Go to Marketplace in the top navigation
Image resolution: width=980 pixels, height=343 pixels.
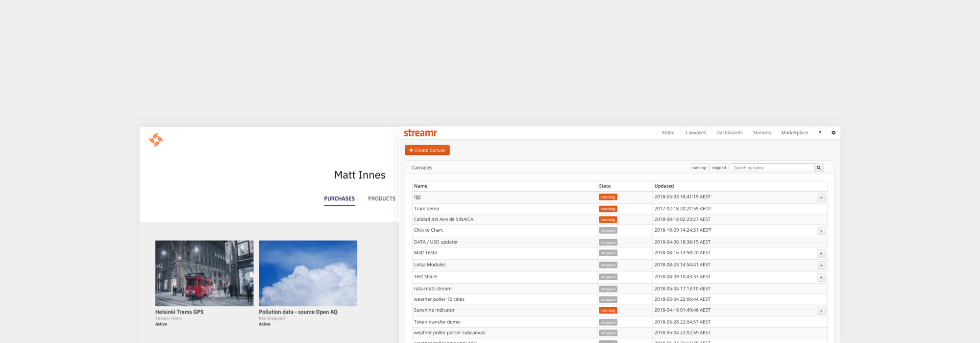[795, 133]
